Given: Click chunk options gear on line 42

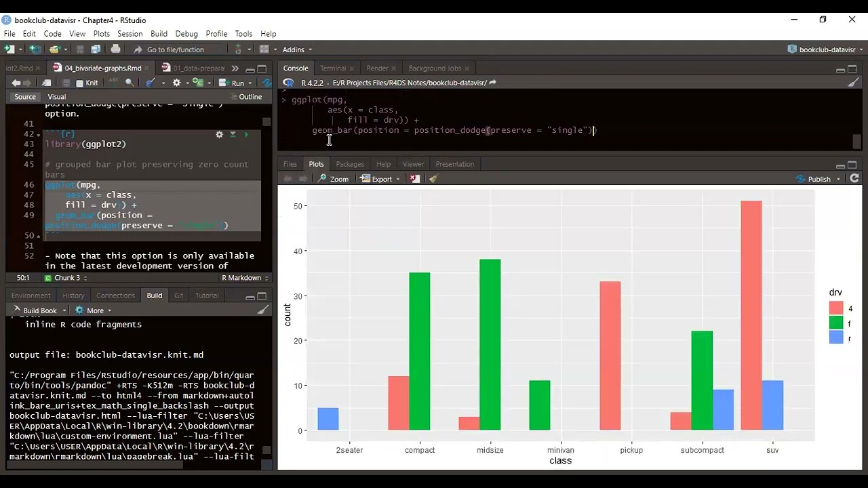Looking at the screenshot, I should 219,134.
